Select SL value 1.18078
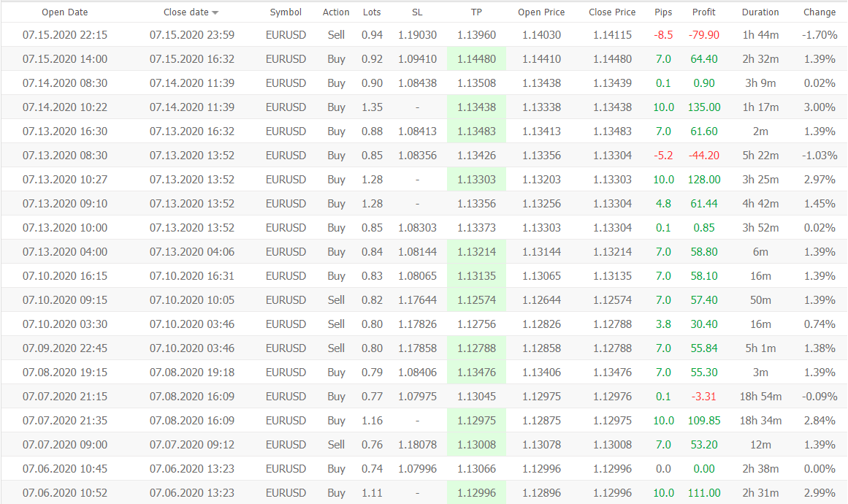848x504 pixels. (x=417, y=445)
